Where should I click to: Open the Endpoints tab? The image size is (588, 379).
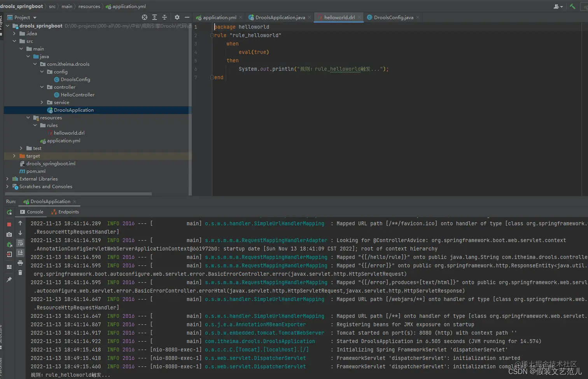click(x=68, y=212)
